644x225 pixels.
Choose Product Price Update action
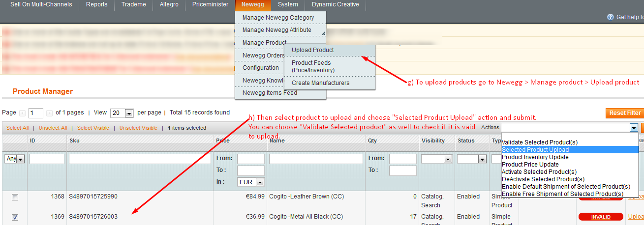(570, 165)
